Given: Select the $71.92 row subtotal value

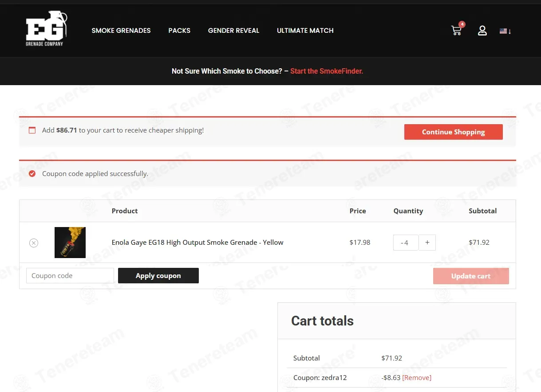Looking at the screenshot, I should click(479, 243).
